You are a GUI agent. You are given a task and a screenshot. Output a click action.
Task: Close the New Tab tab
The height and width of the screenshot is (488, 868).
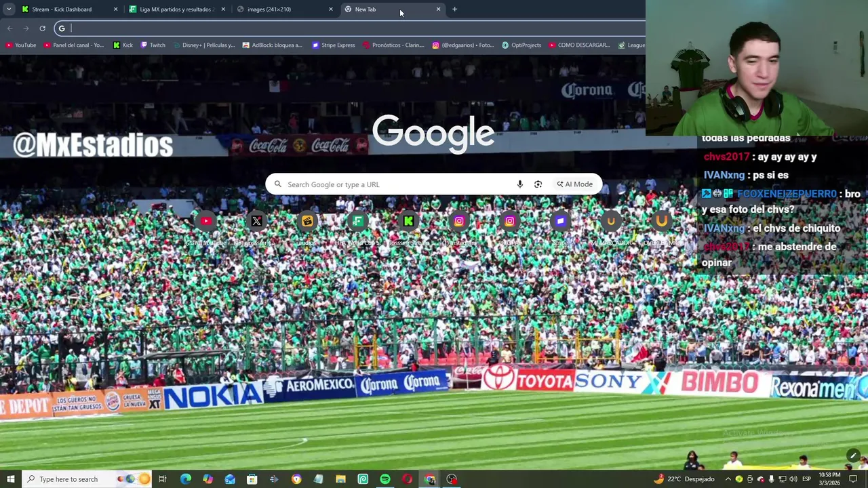pos(438,9)
